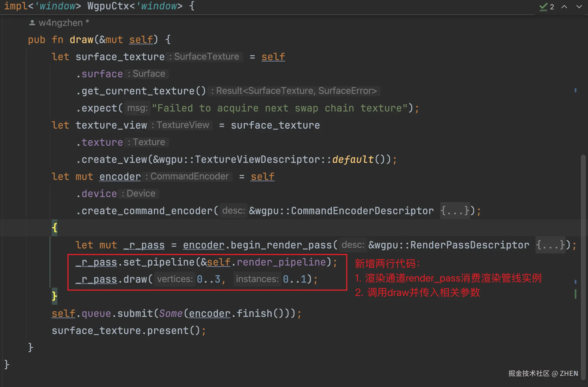Viewport: 588px width, 387px height.
Task: Click the draw function name
Action: click(x=81, y=40)
